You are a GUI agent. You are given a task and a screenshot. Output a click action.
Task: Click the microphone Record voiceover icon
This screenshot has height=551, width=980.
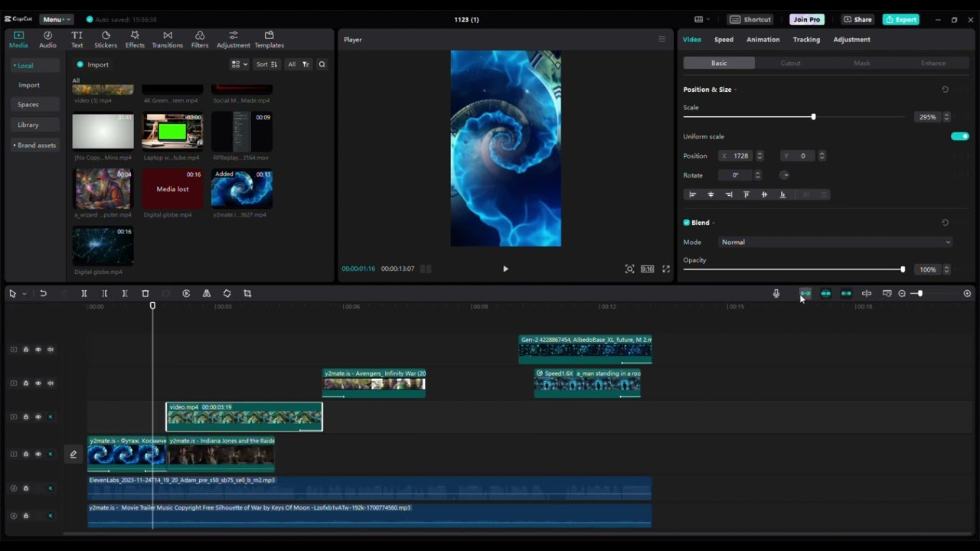click(776, 293)
